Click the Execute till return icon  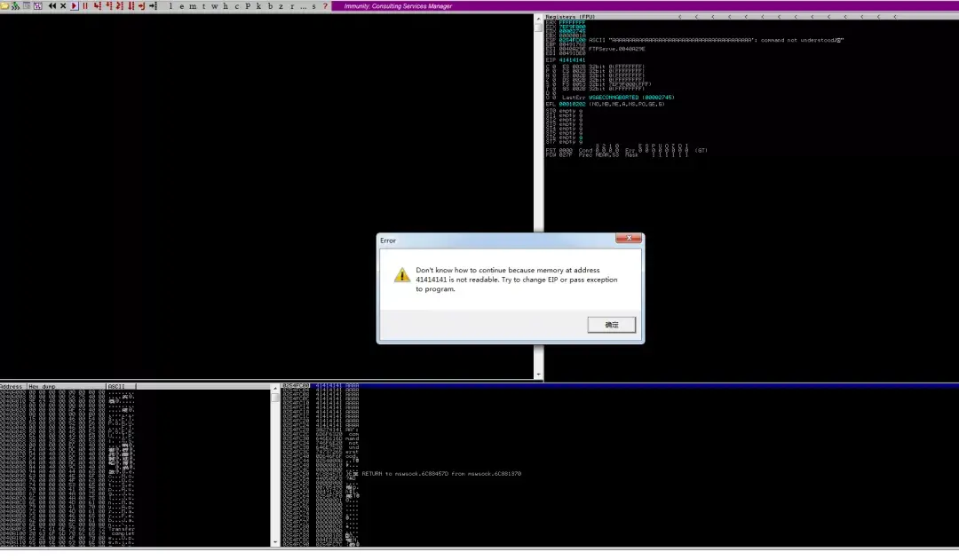tap(141, 5)
